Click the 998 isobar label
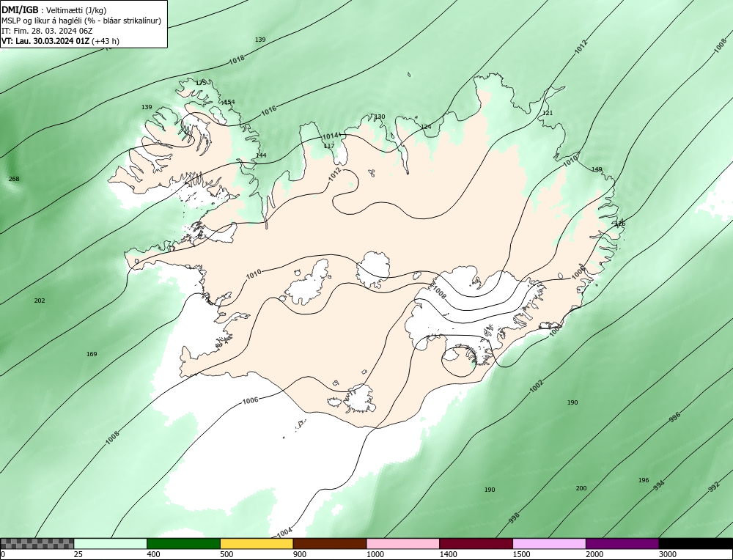 coord(515,518)
